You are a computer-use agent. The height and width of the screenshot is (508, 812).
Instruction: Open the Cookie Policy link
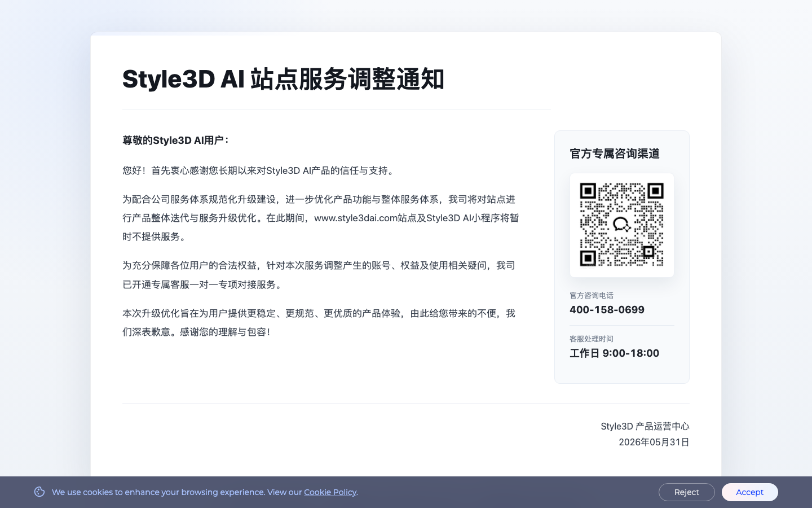click(330, 492)
